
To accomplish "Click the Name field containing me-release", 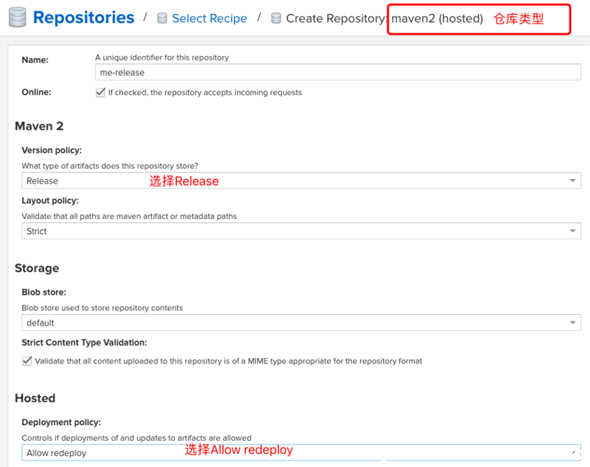I will 338,72.
